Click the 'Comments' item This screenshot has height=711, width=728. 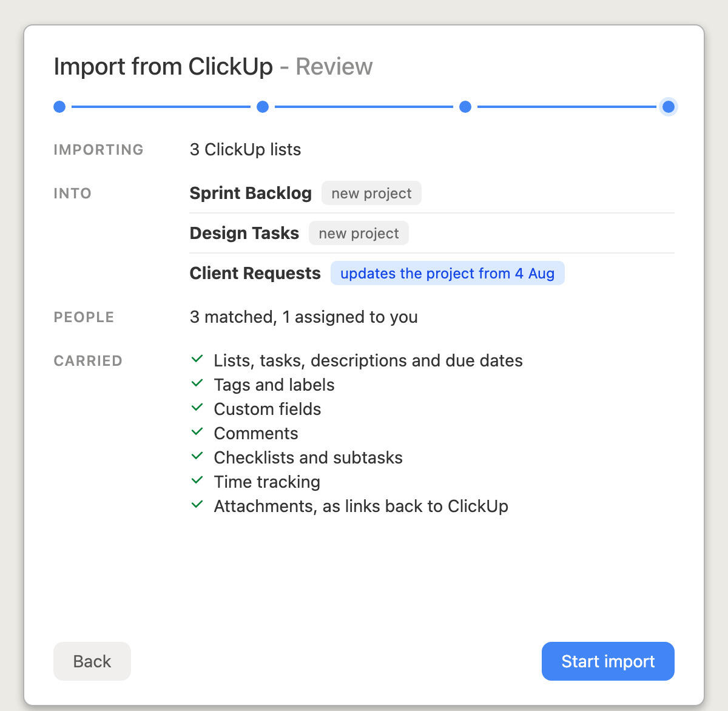pos(256,433)
